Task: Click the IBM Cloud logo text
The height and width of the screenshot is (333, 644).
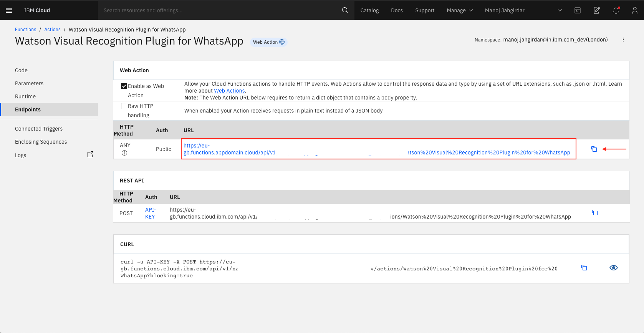Action: click(37, 10)
